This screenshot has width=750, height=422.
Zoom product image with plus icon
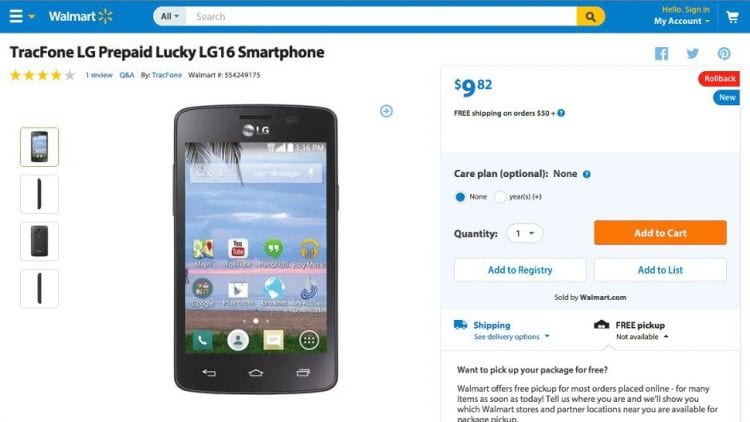[x=386, y=111]
